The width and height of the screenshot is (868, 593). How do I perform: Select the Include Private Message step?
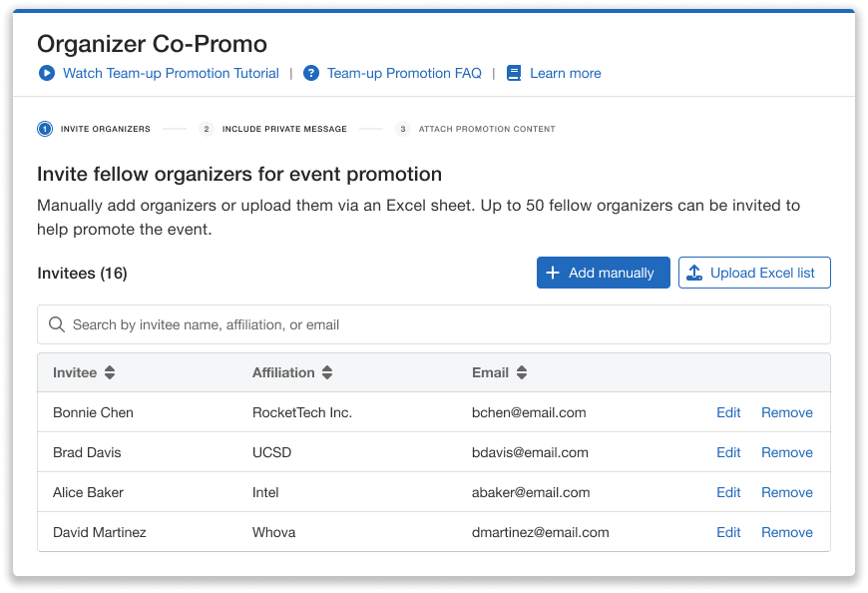[287, 129]
